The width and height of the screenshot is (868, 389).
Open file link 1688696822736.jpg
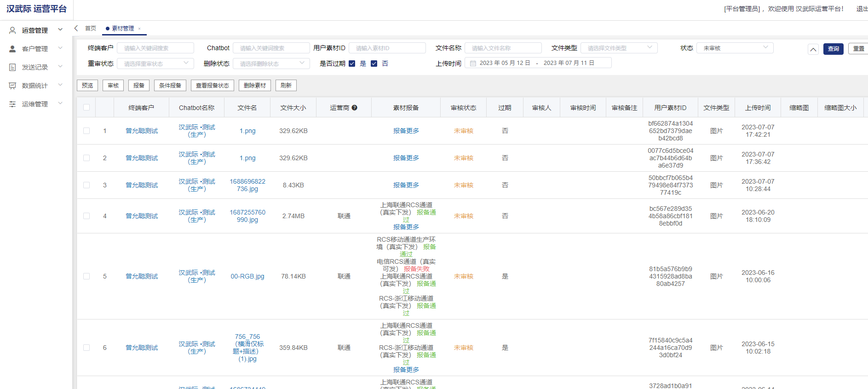tap(247, 185)
